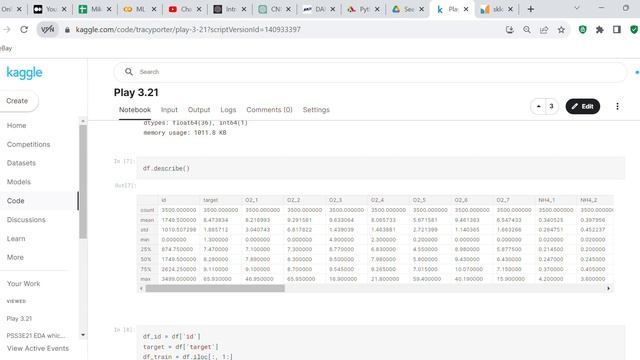Bookmark this page with the star icon
Viewport: 640px width, 360px height.
tap(562, 29)
